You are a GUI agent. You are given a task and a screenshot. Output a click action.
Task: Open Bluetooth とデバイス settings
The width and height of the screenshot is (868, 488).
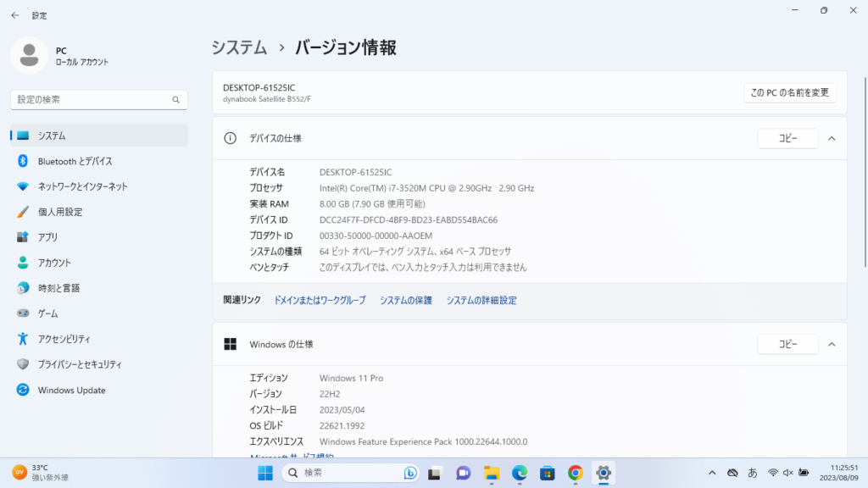tap(75, 161)
